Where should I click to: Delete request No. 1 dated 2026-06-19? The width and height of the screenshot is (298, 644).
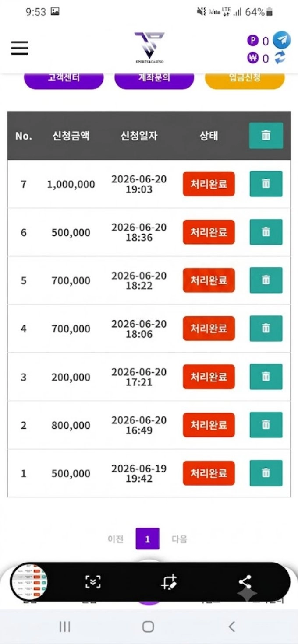266,473
